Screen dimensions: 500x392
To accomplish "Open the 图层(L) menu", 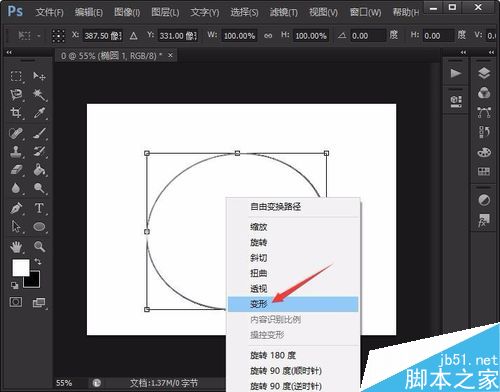I will point(165,13).
